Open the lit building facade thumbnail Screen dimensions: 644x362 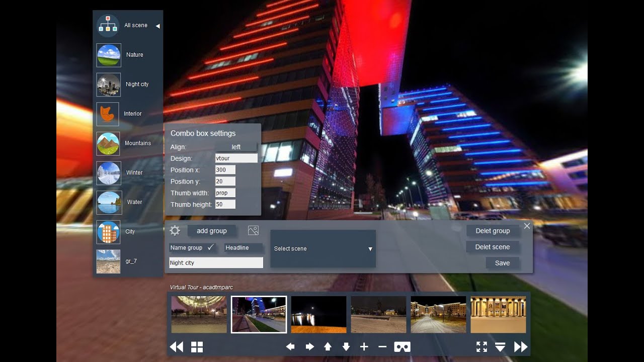(438, 314)
